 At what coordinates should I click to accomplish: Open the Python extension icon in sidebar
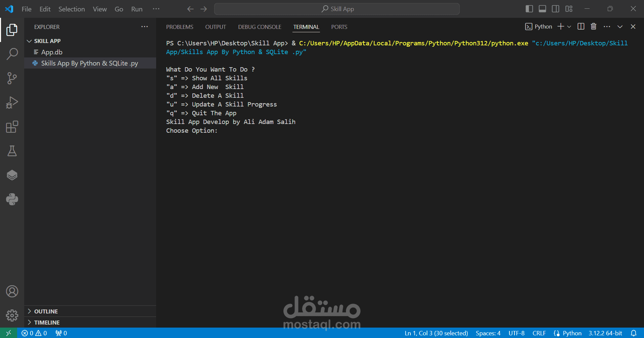[12, 199]
